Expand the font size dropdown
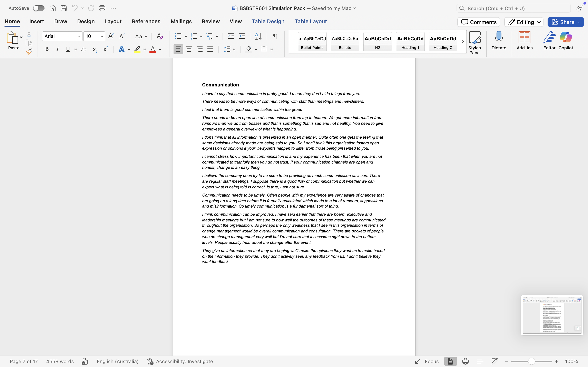The height and width of the screenshot is (367, 588). tap(102, 36)
